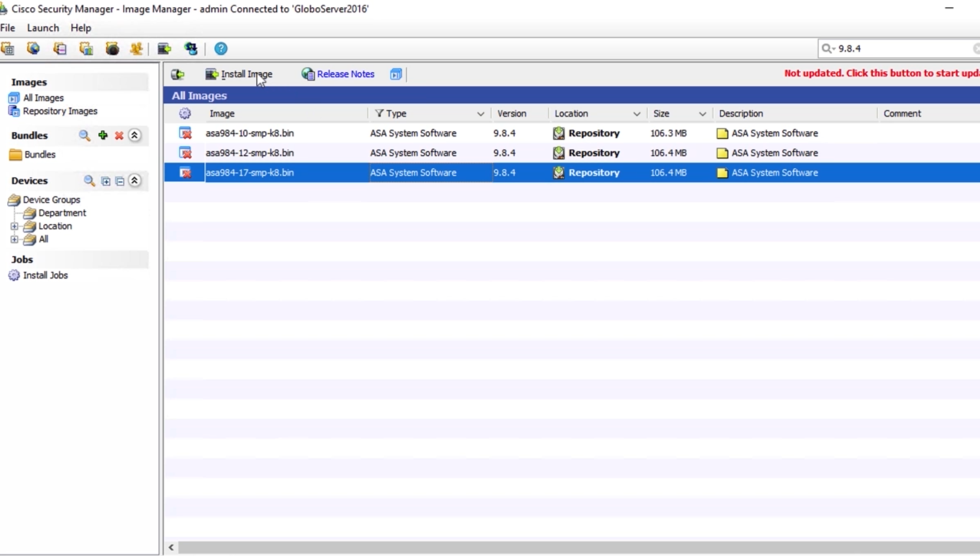Open the Bundles folder
980x556 pixels.
click(40, 155)
